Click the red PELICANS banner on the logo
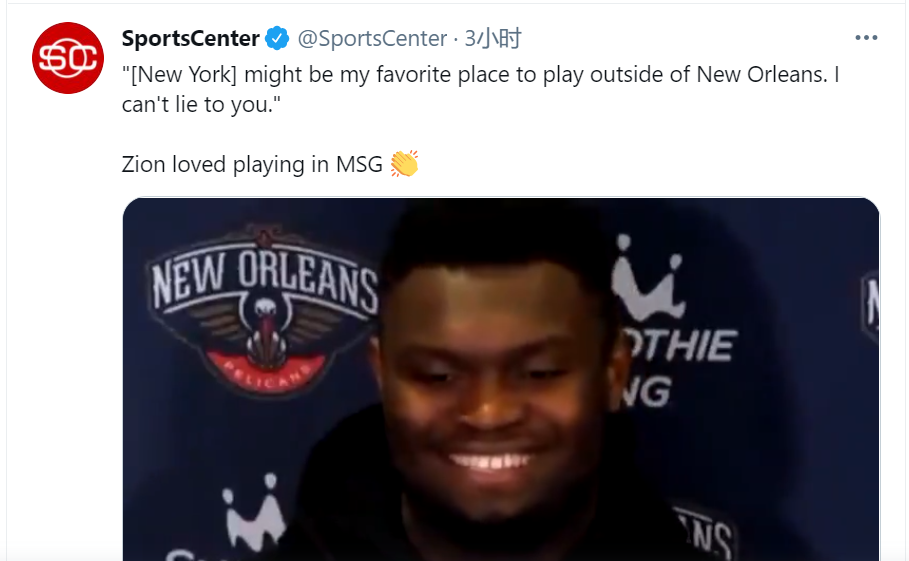Viewport: 909px width, 561px height. click(x=266, y=371)
